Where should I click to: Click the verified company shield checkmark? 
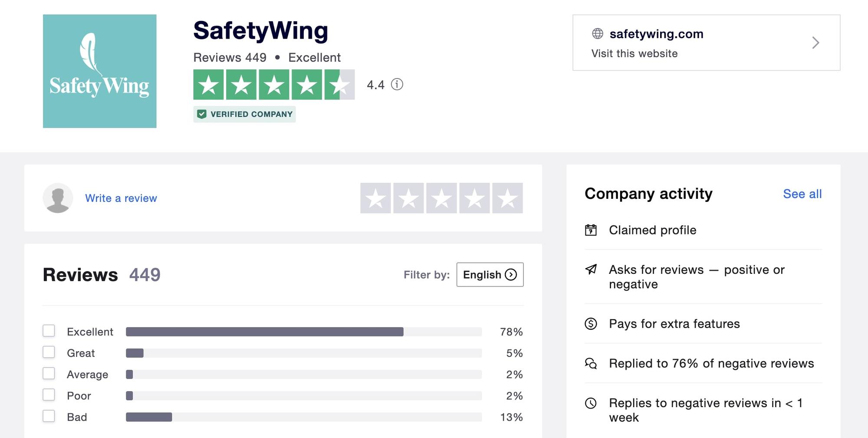[x=202, y=114]
